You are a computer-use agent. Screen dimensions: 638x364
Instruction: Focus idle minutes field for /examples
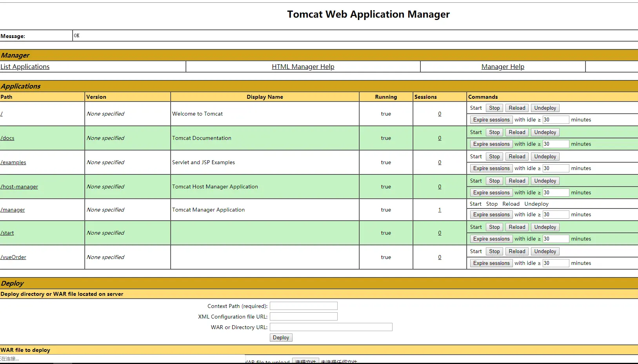click(556, 168)
